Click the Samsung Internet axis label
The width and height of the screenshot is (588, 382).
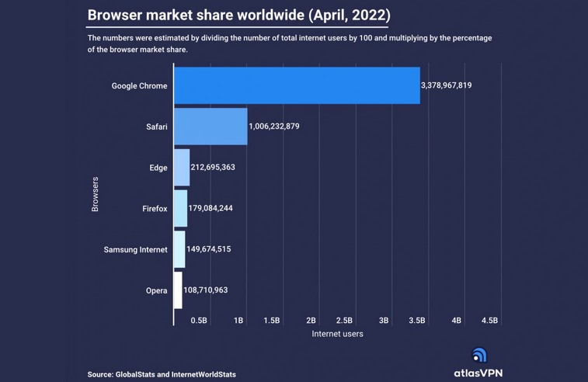(135, 249)
